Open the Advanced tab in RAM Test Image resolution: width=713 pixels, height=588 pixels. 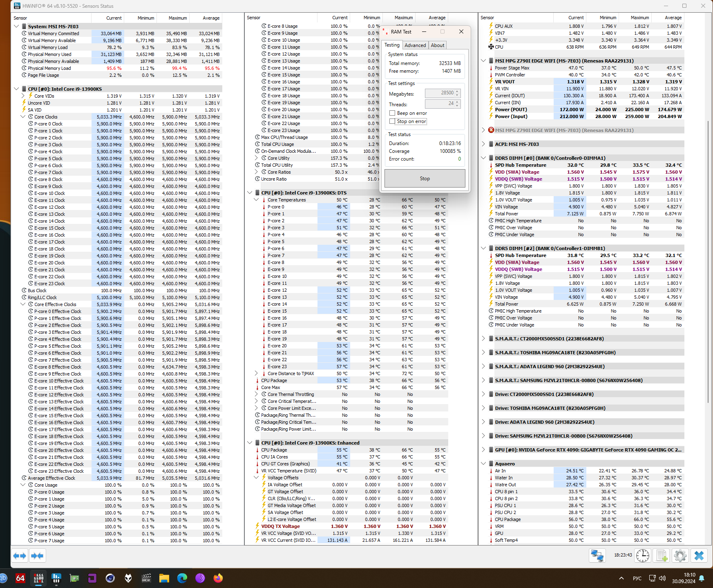[x=415, y=45]
